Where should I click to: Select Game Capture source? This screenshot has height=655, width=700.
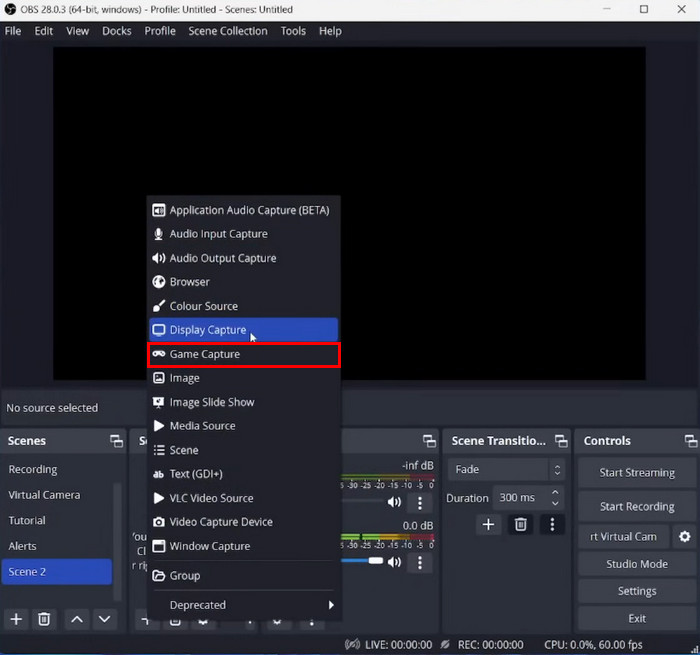pyautogui.click(x=244, y=355)
